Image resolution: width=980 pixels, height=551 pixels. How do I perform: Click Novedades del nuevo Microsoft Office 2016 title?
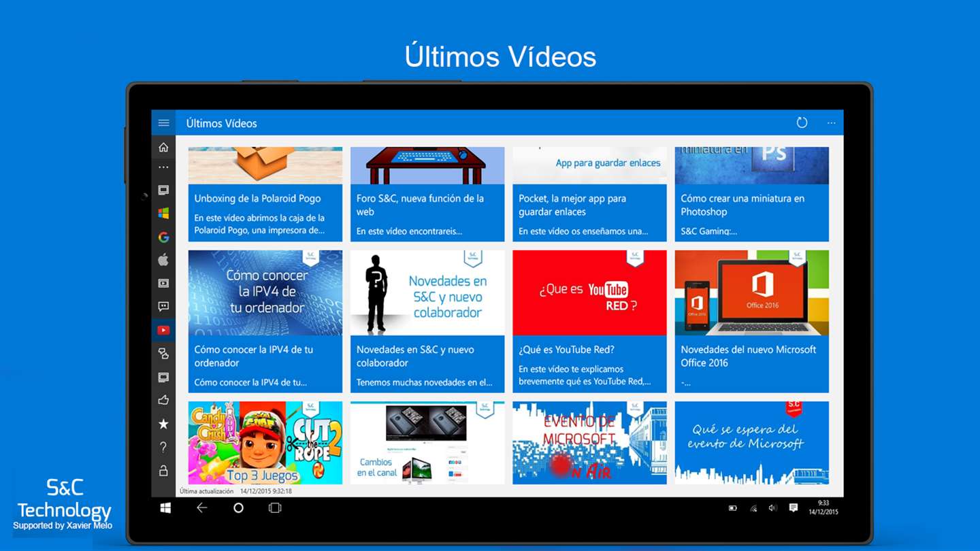(749, 356)
